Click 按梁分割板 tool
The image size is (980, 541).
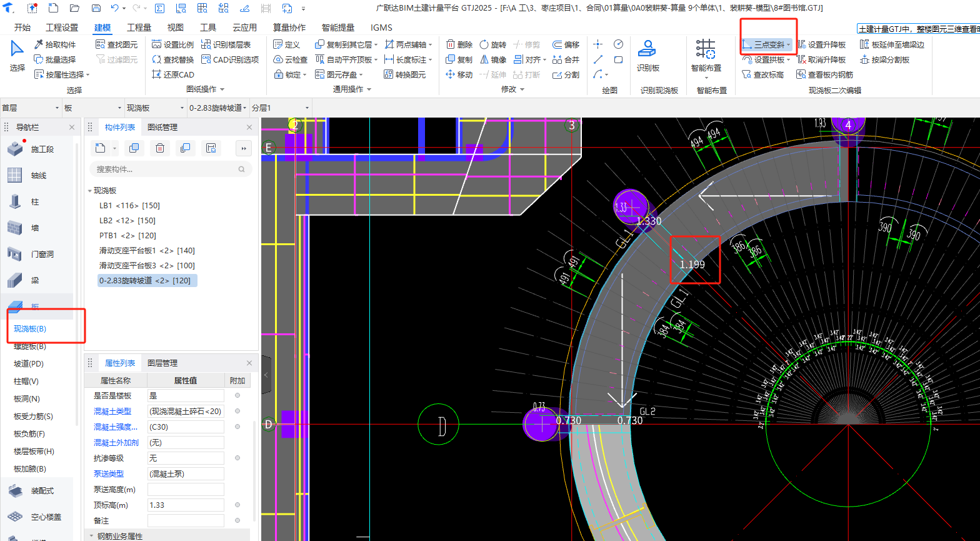[x=885, y=59]
